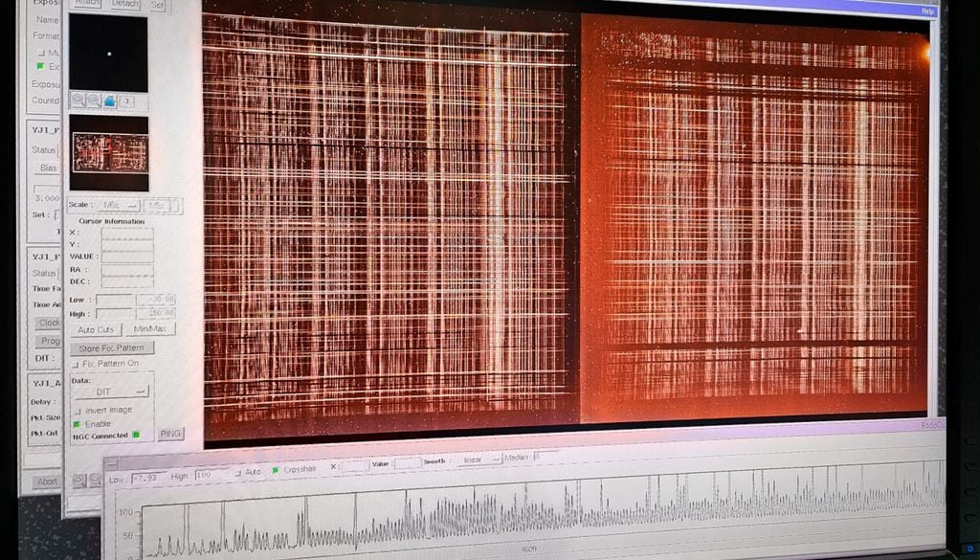Enable the Fix. Pattern On checkbox
This screenshot has width=980, height=560.
(75, 364)
